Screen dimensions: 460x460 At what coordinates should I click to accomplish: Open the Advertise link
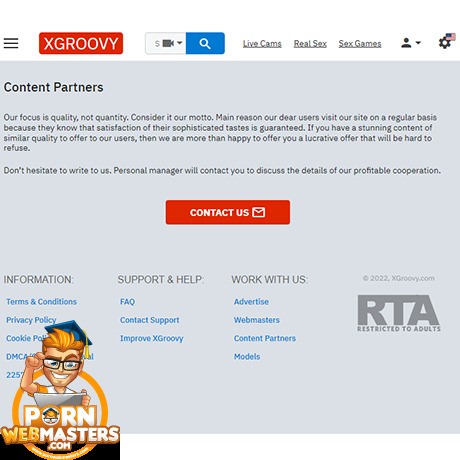pyautogui.click(x=251, y=302)
